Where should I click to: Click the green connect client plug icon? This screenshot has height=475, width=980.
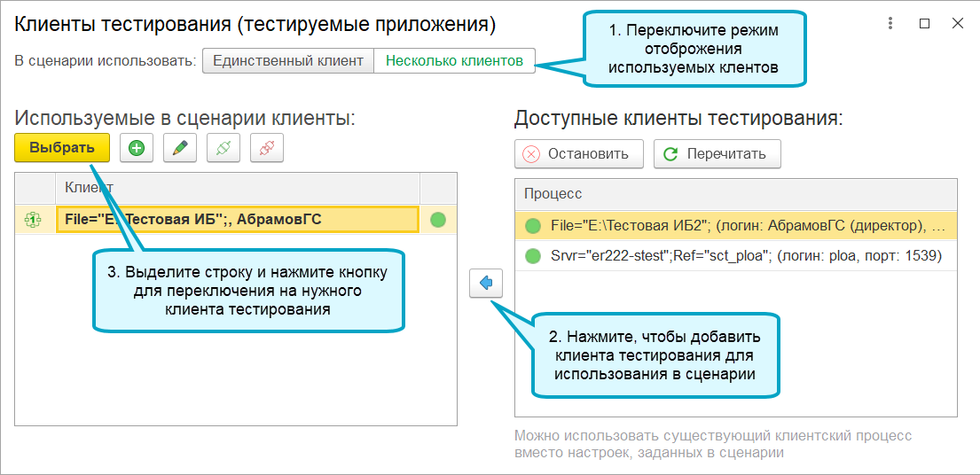tap(223, 148)
